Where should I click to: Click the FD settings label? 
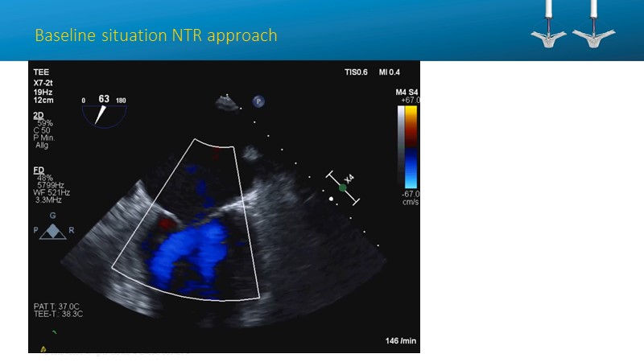coord(39,171)
